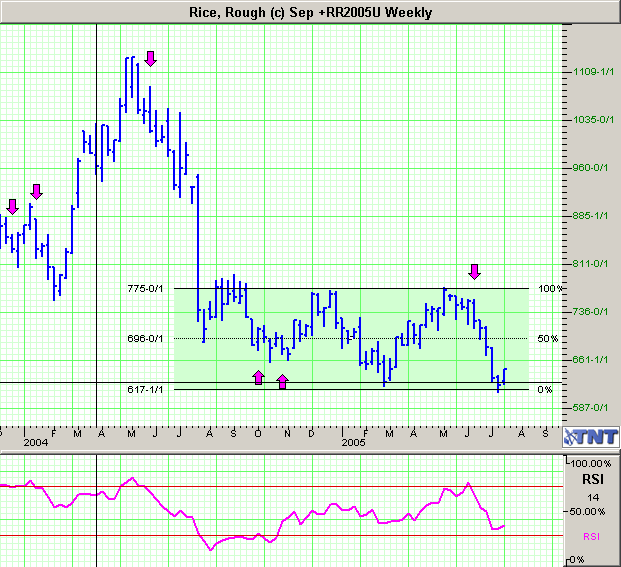Click the second magenta down arrow from left

37,191
